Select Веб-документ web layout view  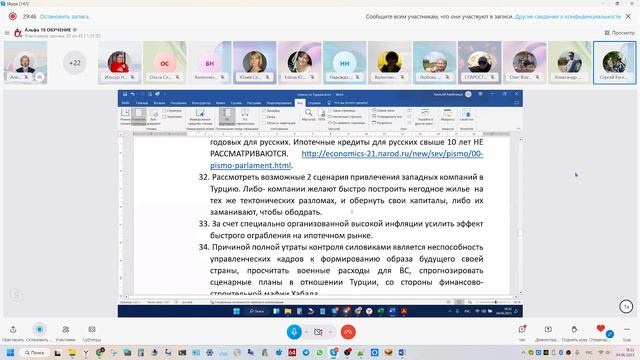click(x=153, y=117)
